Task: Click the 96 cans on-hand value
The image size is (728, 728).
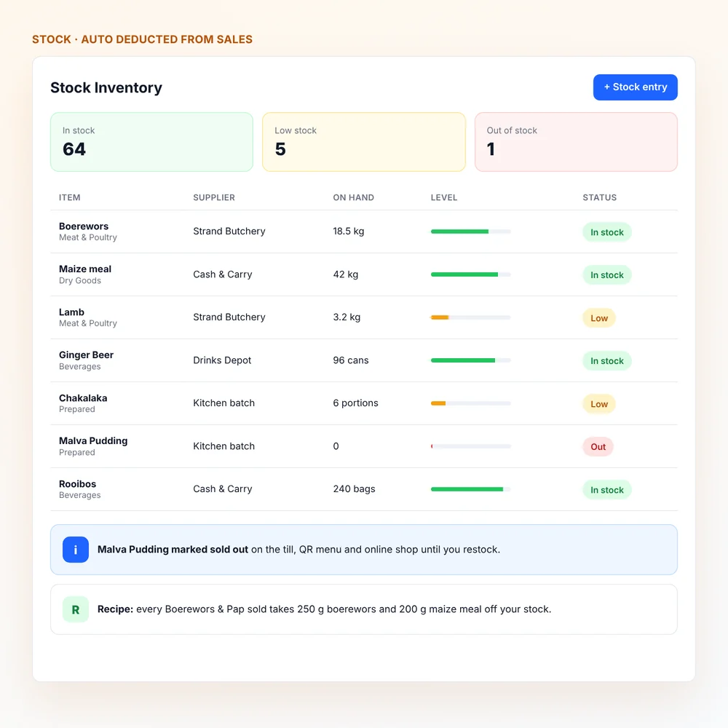Action: pos(351,360)
